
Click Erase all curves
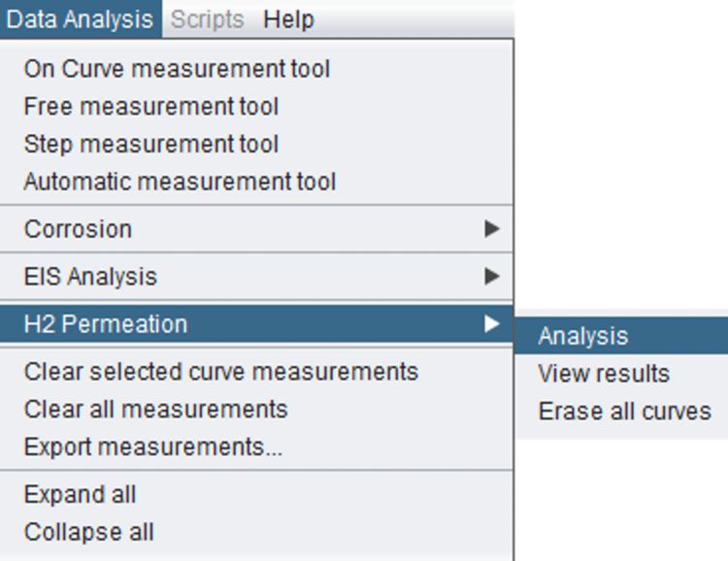[624, 411]
